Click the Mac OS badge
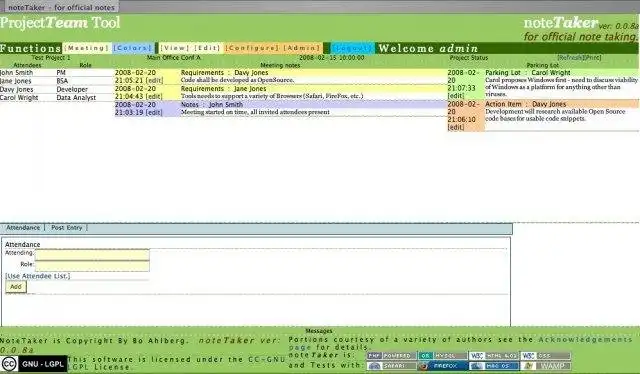Viewport: 640px width, 374px height. point(494,366)
